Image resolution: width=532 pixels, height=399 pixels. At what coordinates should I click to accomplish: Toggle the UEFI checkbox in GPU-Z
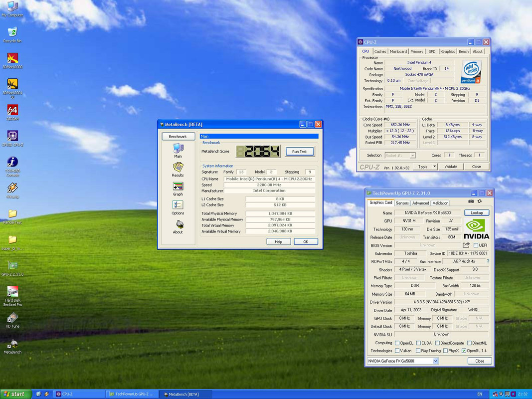coord(476,245)
